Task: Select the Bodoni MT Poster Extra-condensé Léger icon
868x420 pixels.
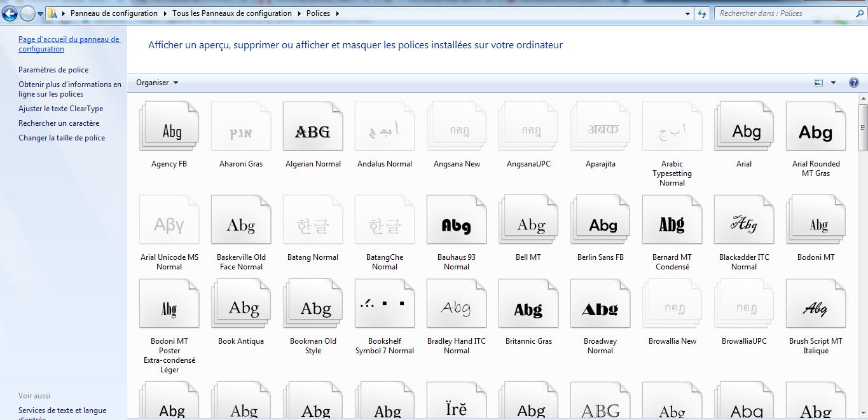Action: click(x=169, y=304)
